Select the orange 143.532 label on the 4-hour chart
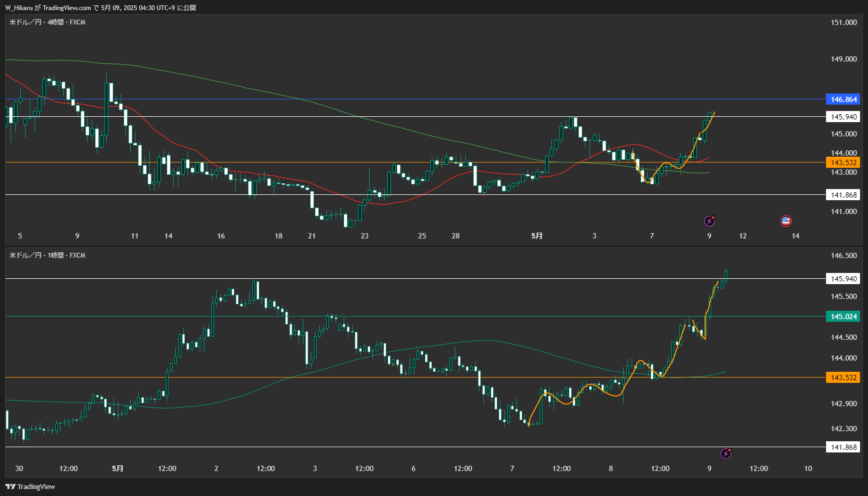The image size is (868, 496). [x=843, y=163]
